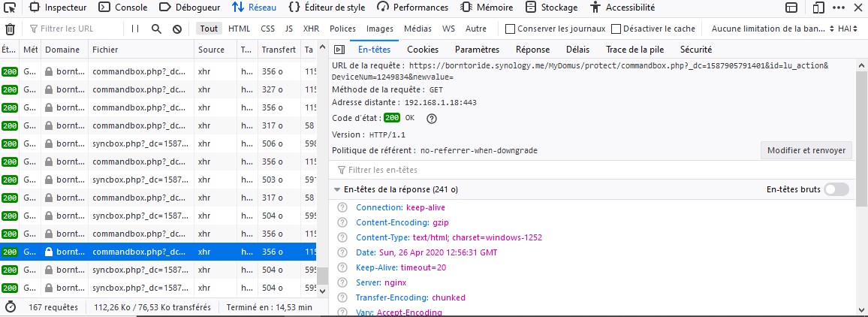Image resolution: width=868 pixels, height=317 pixels.
Task: Click the stopwatch performance analysis icon
Action: coord(11,307)
